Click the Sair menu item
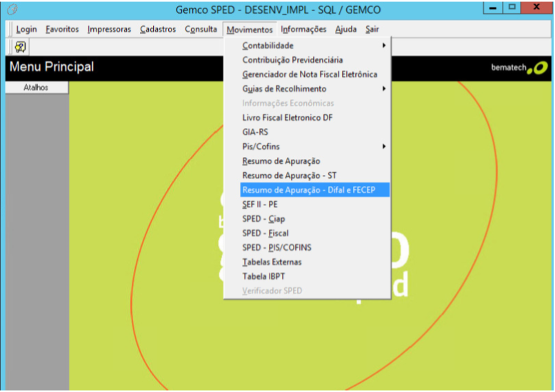Image resolution: width=555 pixels, height=392 pixels. (372, 30)
